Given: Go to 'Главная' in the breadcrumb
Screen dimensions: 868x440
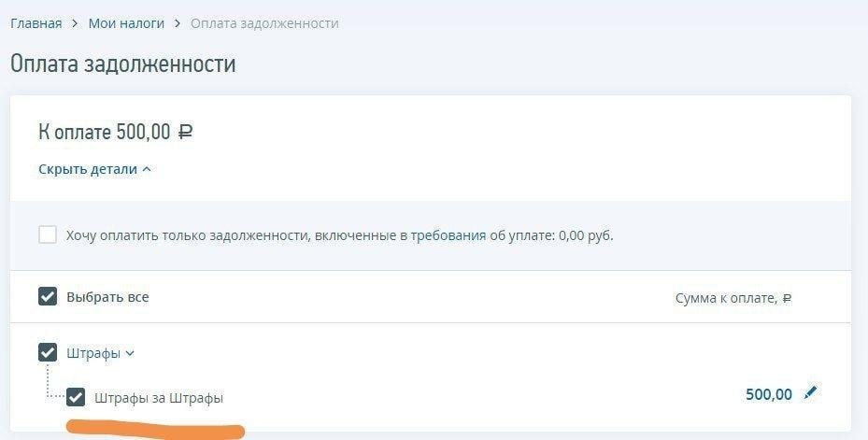Looking at the screenshot, I should pyautogui.click(x=36, y=23).
